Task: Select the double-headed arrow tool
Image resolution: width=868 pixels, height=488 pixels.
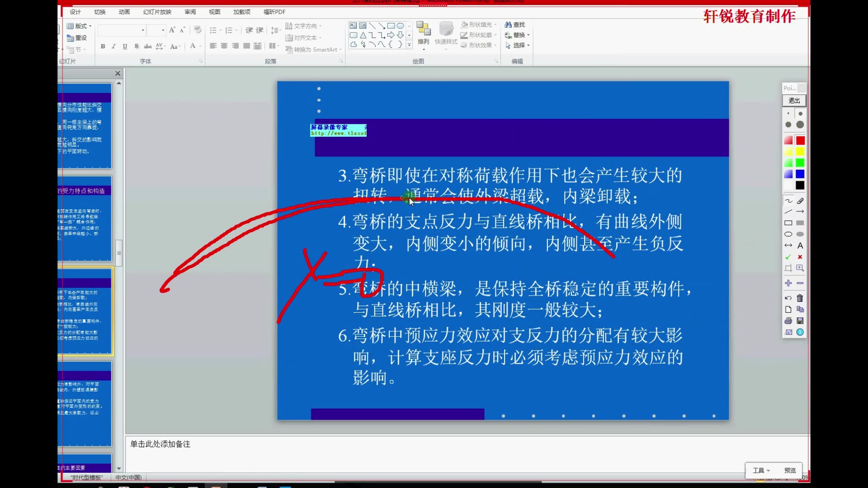Action: point(788,245)
